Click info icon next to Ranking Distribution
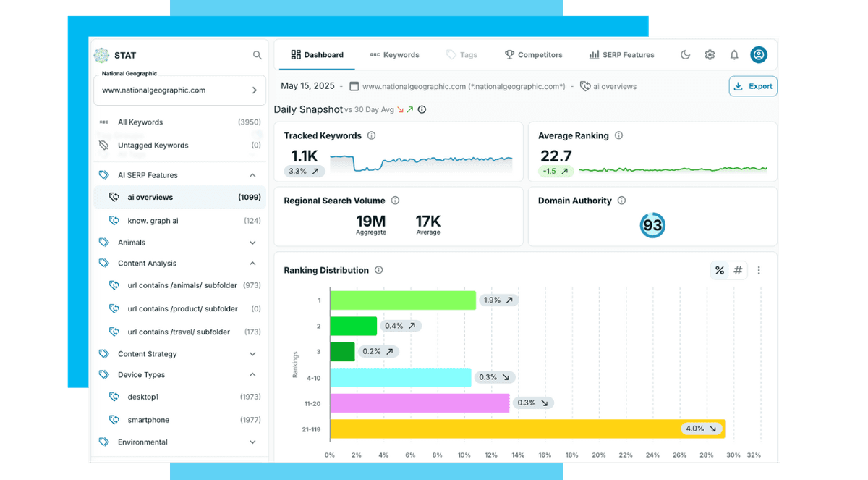 [x=379, y=270]
